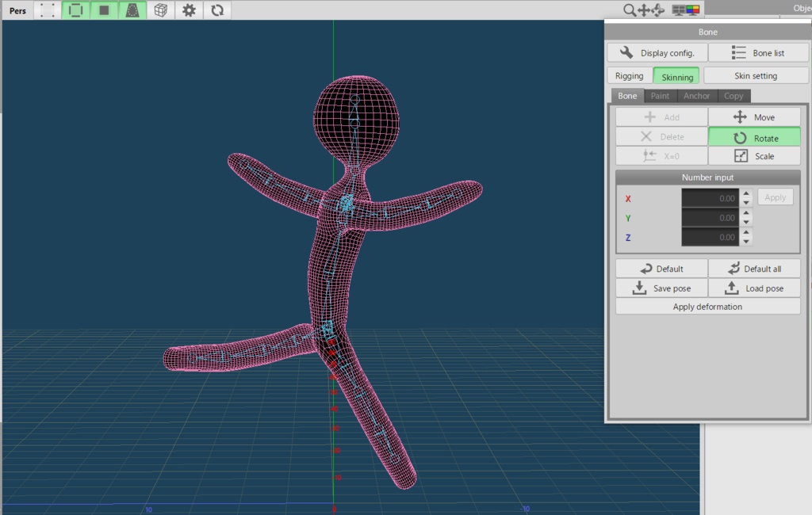The image size is (812, 515).
Task: Click the Load pose button
Action: click(754, 288)
